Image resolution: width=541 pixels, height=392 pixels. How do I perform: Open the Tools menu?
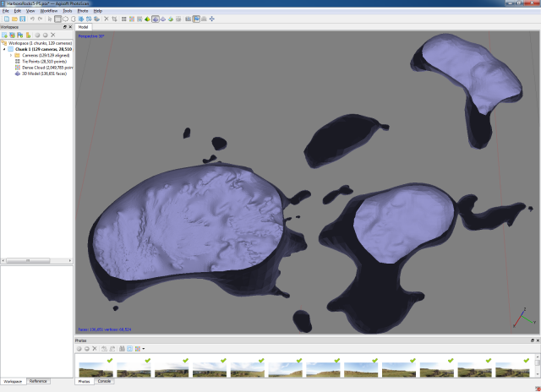68,11
